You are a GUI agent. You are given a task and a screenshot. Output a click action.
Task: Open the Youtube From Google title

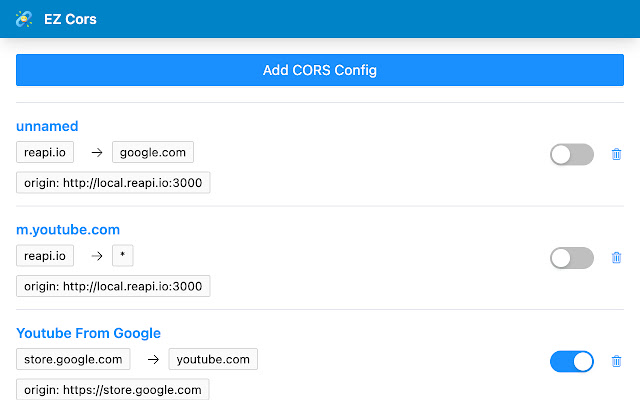tap(88, 333)
